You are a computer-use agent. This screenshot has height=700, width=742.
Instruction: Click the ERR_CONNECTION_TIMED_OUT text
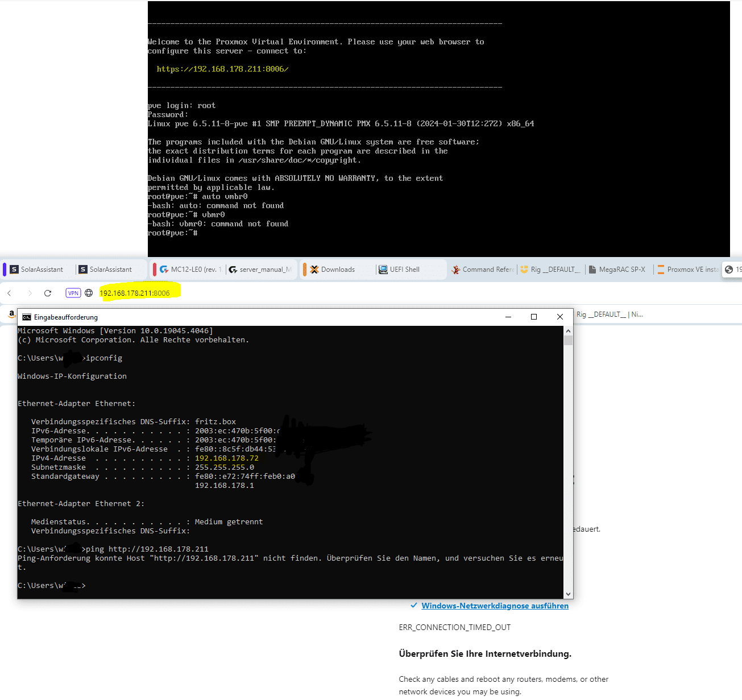[x=455, y=627]
